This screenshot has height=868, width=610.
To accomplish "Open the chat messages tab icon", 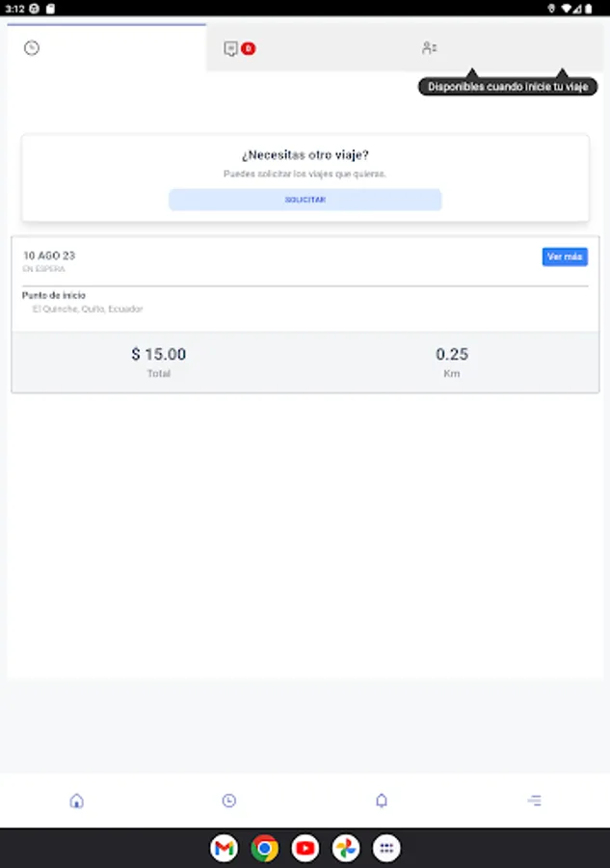I will pyautogui.click(x=230, y=49).
